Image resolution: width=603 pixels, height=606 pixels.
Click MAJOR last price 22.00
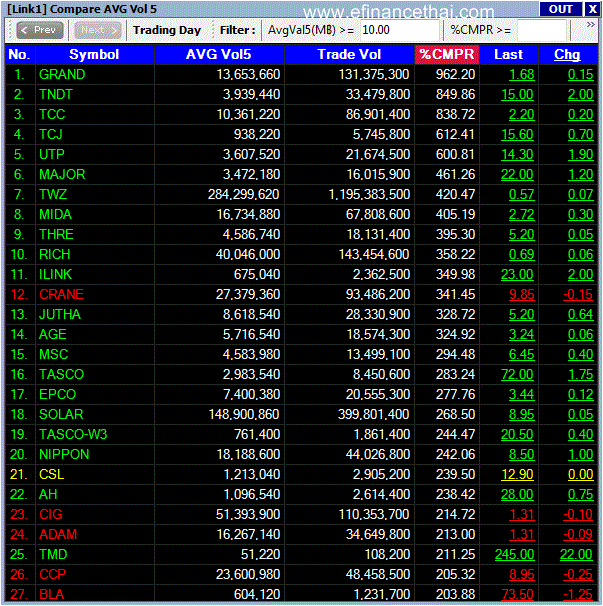point(517,175)
